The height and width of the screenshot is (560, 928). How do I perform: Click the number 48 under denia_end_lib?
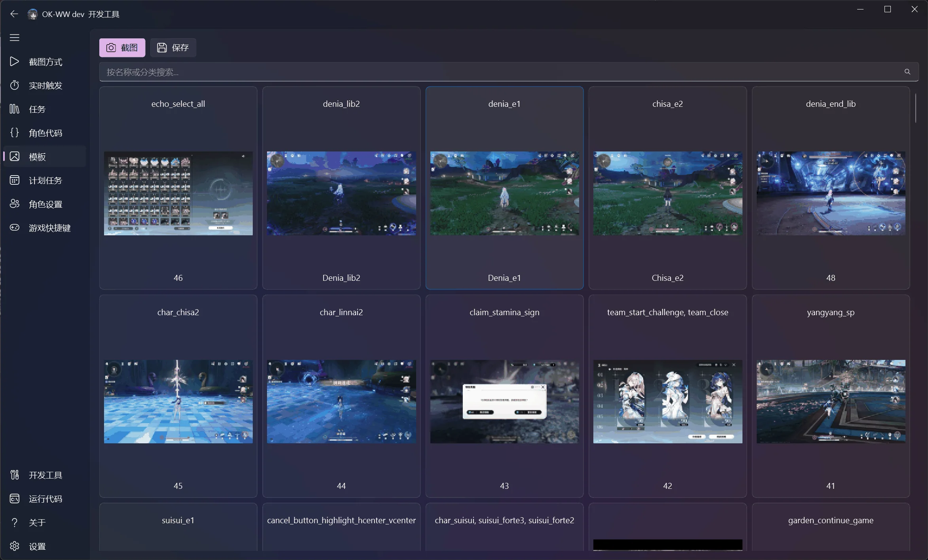click(831, 278)
